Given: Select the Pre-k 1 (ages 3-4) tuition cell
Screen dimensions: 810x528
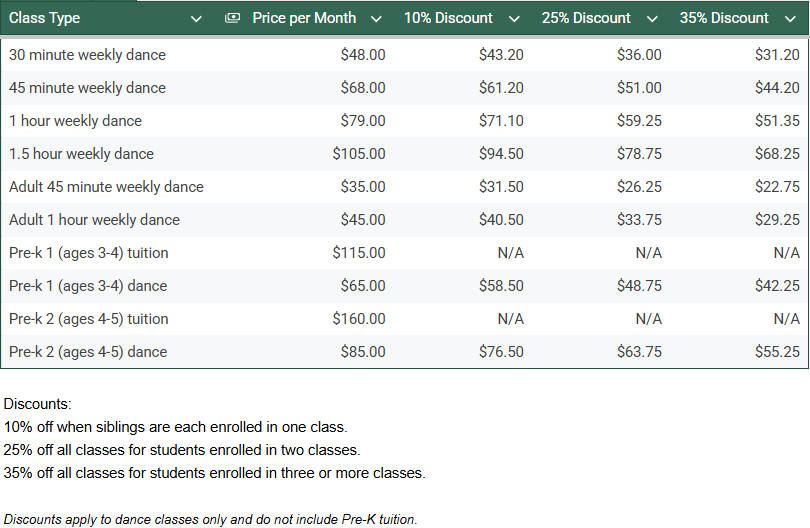Looking at the screenshot, I should tap(88, 253).
